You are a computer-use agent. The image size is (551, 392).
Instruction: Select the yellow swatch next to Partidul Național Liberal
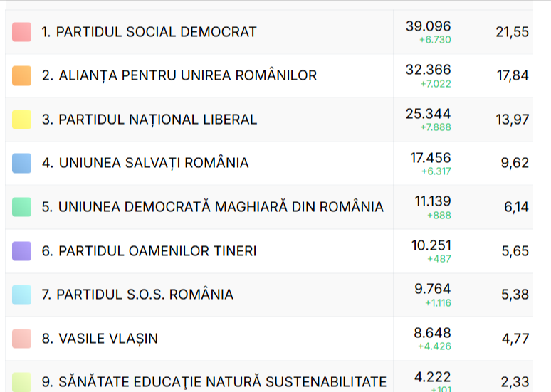click(21, 120)
